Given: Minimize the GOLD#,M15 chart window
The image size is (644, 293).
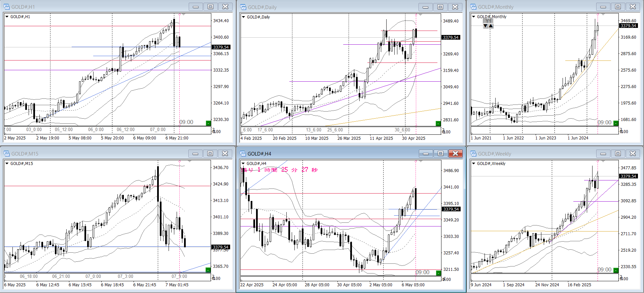Looking at the screenshot, I should (x=195, y=154).
